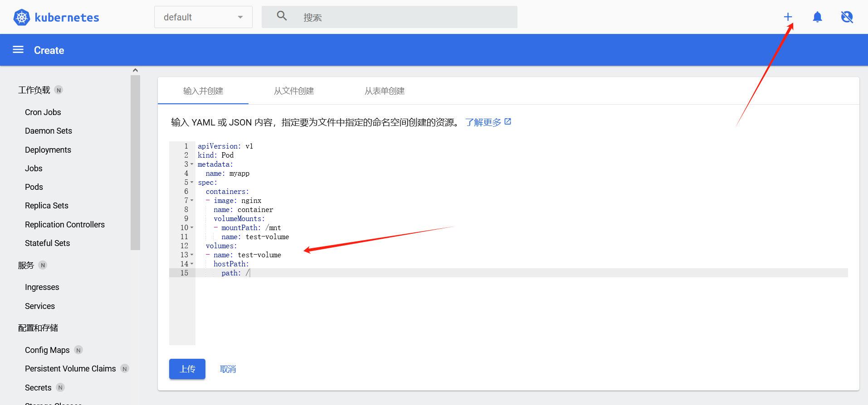Open Replica Sets in the sidebar
Image resolution: width=868 pixels, height=405 pixels.
point(47,206)
